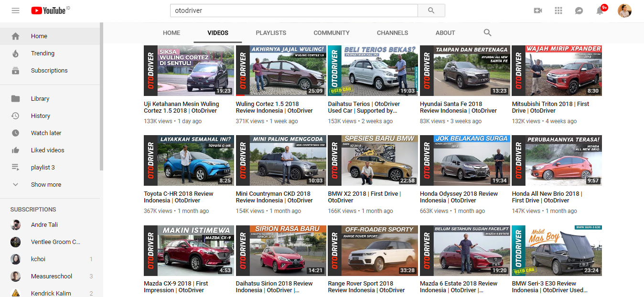
Task: Click the playlist 3 icon
Action: coord(16,168)
